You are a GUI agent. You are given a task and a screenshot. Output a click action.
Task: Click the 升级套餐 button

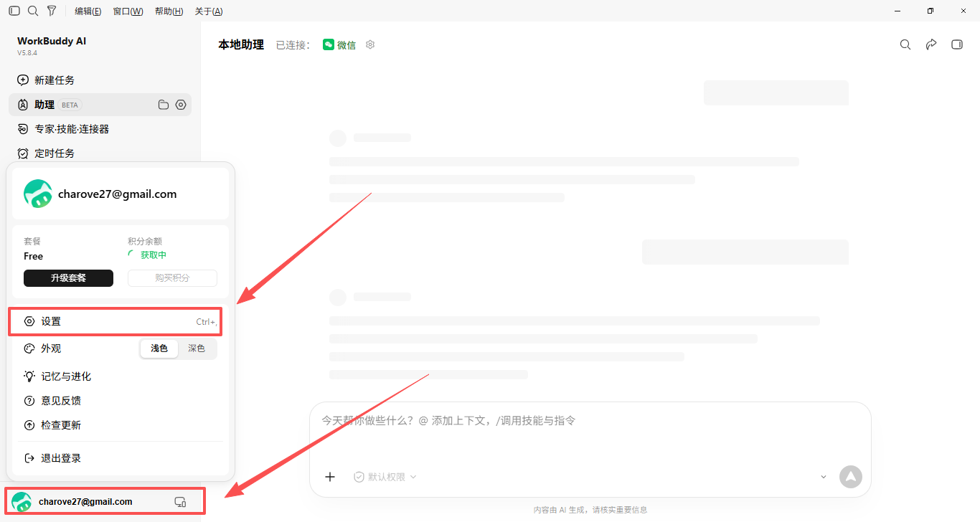[x=68, y=278]
